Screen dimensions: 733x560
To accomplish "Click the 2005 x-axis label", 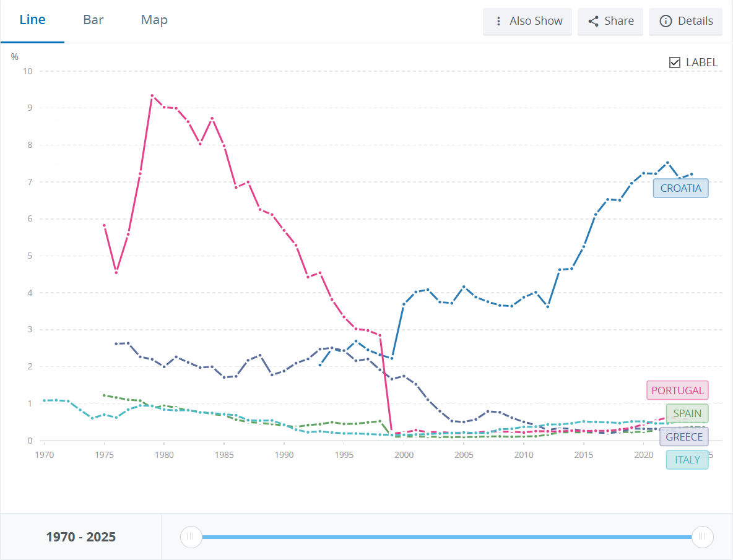I will (464, 455).
